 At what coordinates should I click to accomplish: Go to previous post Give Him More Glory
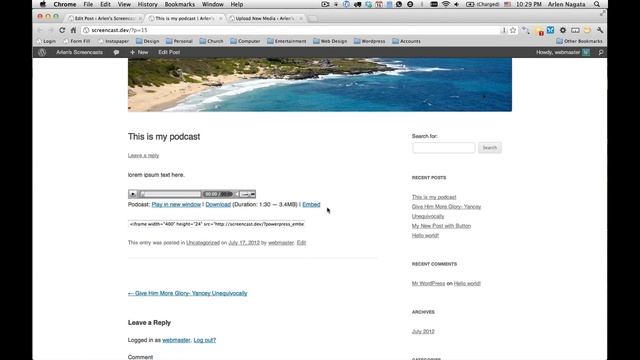click(187, 293)
